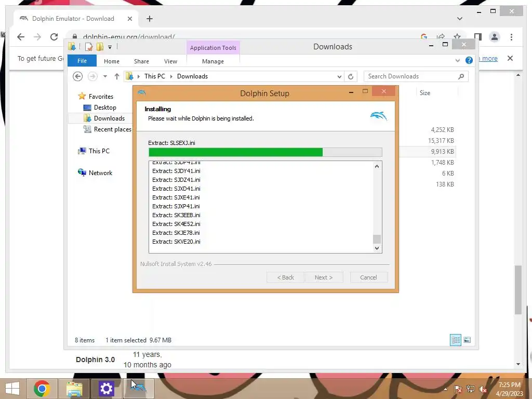Image resolution: width=532 pixels, height=399 pixels.
Task: Click Quick Access properties icon in titlebar
Action: click(x=89, y=47)
